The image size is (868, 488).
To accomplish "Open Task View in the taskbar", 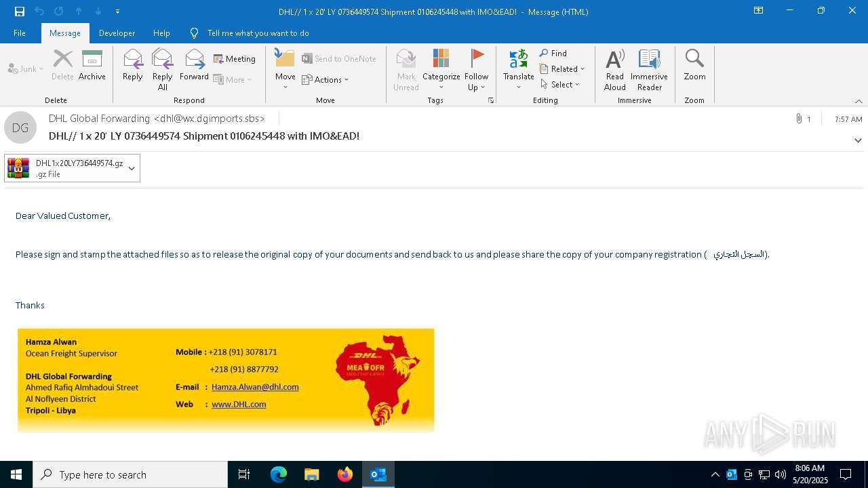I will click(x=244, y=474).
